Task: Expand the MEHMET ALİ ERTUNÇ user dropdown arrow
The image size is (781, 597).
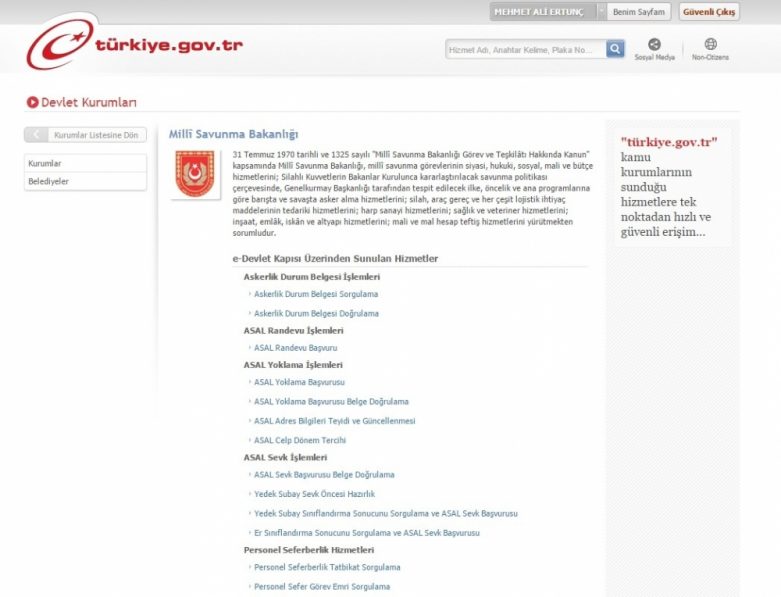Action: 602,11
